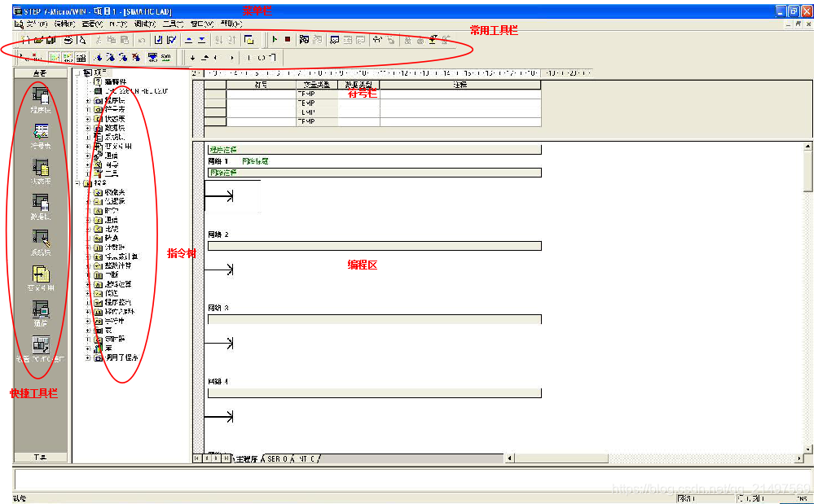
Task: Click the Line Down drawing icon
Action: (x=192, y=58)
